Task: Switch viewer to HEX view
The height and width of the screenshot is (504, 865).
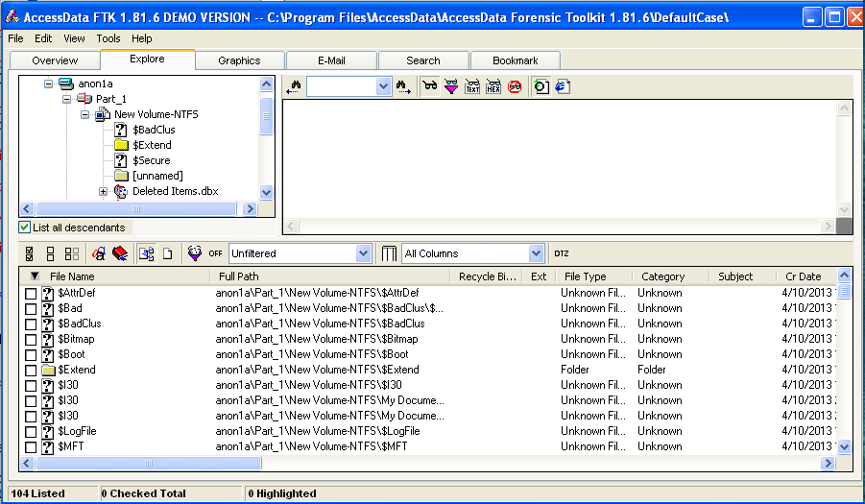Action: [493, 86]
